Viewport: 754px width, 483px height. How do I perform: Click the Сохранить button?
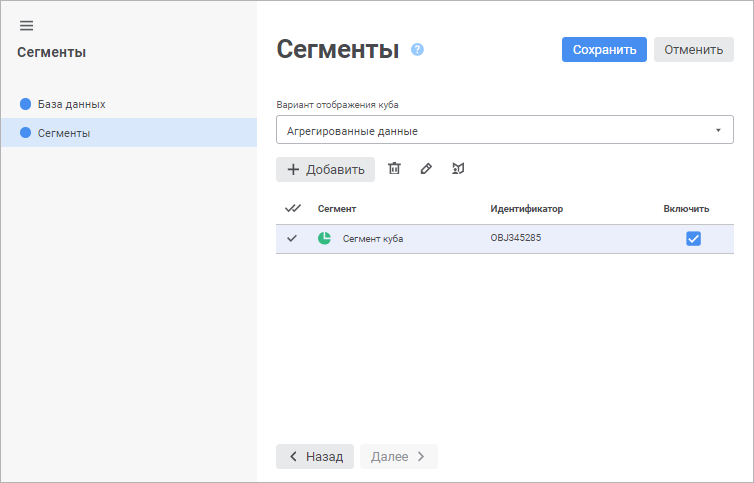click(604, 50)
